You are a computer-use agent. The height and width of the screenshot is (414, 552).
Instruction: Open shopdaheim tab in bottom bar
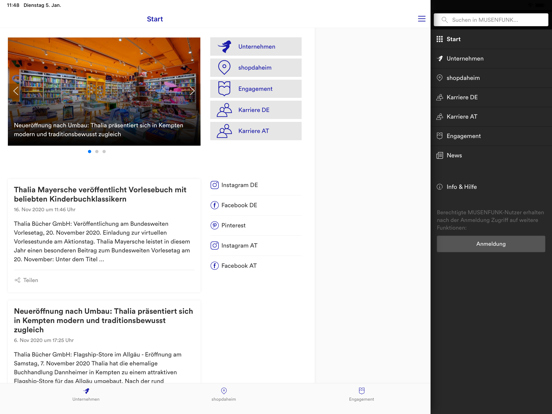224,394
